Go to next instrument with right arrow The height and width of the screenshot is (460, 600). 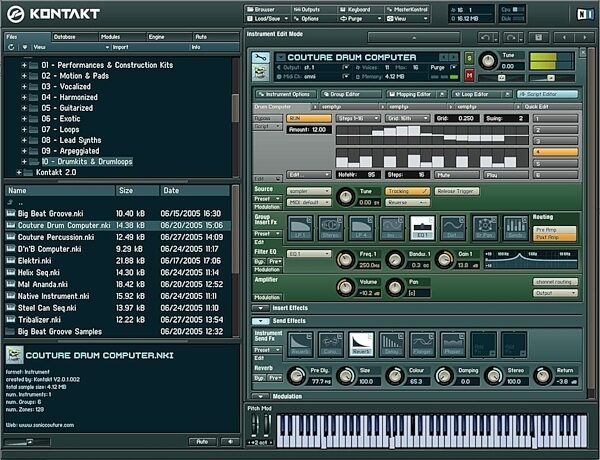(x=584, y=38)
